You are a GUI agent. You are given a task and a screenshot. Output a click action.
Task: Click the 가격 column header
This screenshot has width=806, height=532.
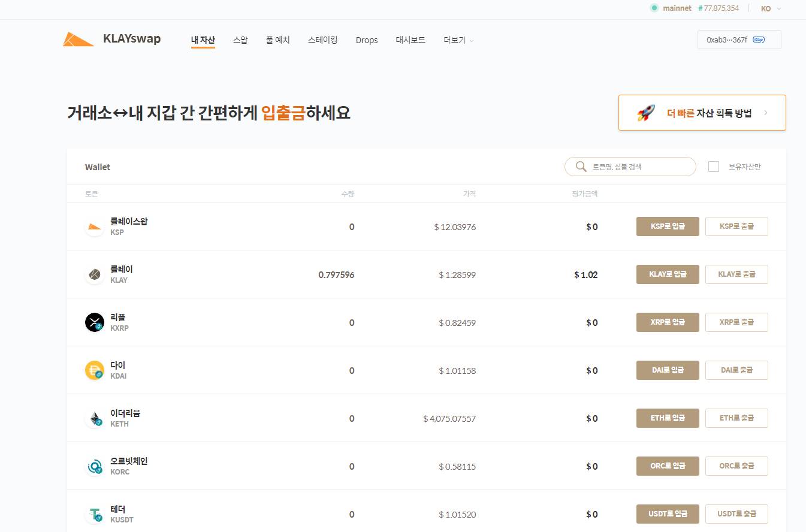click(x=469, y=194)
